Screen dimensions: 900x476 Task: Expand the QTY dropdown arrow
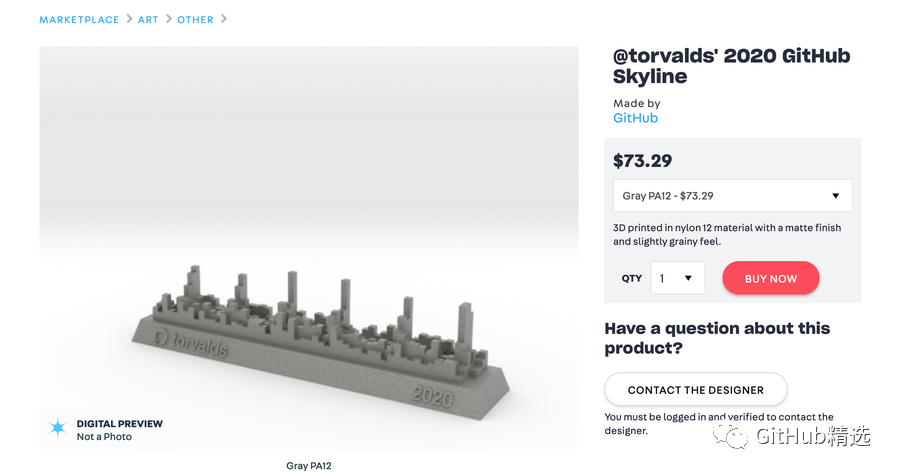click(x=688, y=278)
